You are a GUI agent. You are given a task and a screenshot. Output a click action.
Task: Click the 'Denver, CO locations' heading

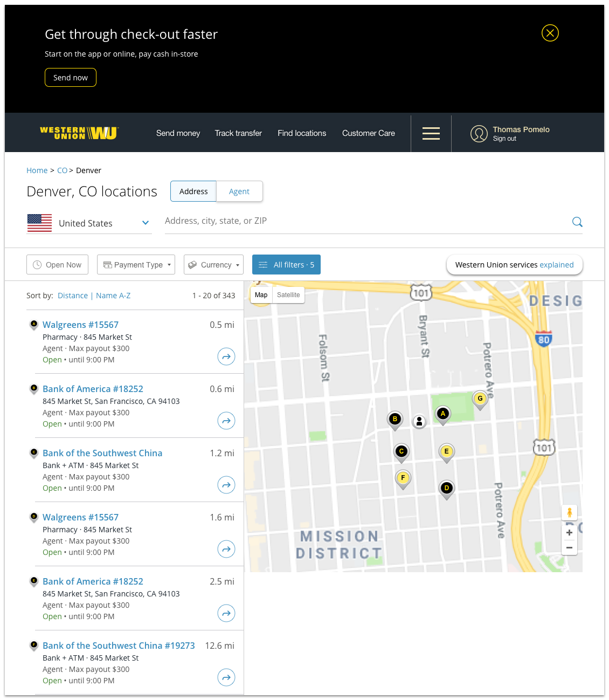pos(92,191)
